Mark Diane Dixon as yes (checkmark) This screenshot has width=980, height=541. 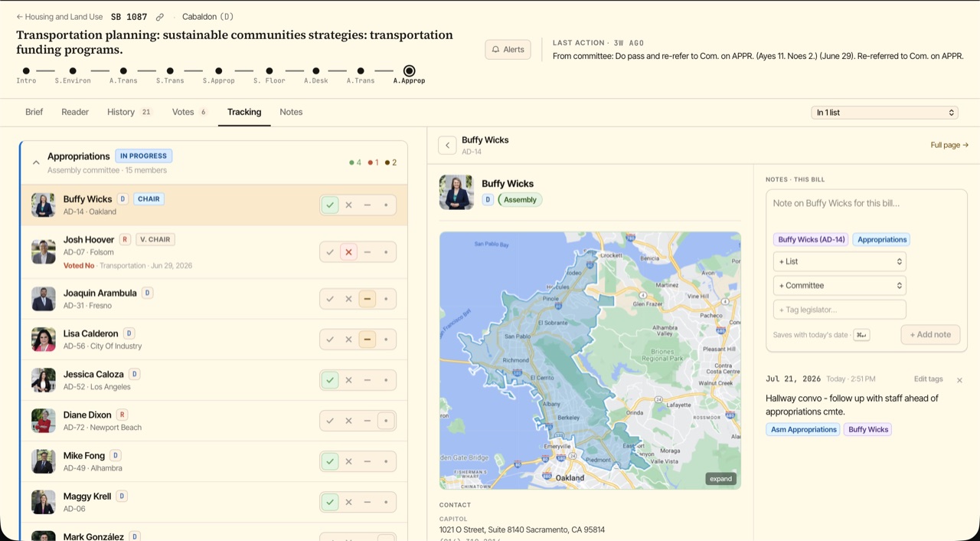click(330, 421)
